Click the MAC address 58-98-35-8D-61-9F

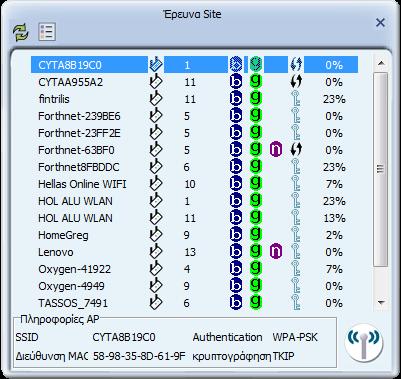(x=139, y=356)
